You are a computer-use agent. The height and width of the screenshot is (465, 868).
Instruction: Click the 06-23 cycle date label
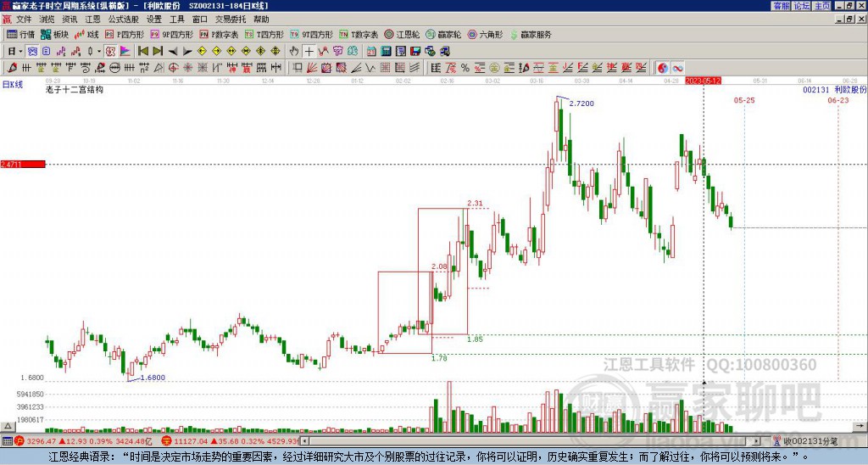(x=838, y=100)
